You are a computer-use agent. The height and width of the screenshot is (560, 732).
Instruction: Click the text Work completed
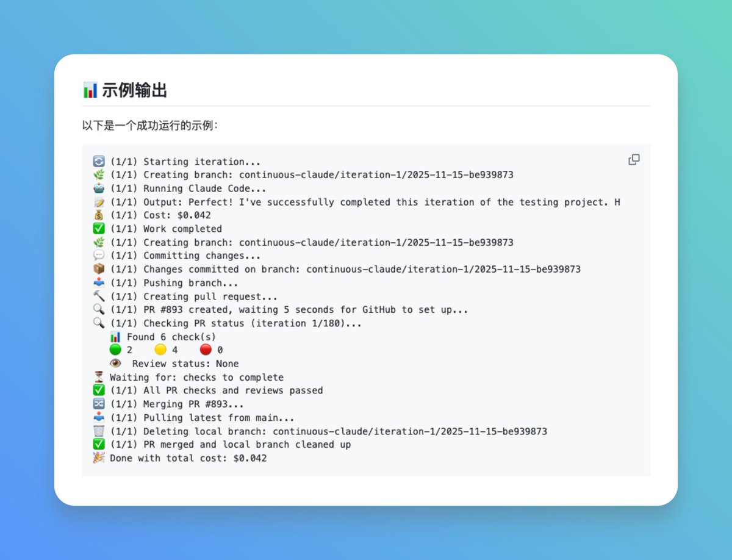182,229
